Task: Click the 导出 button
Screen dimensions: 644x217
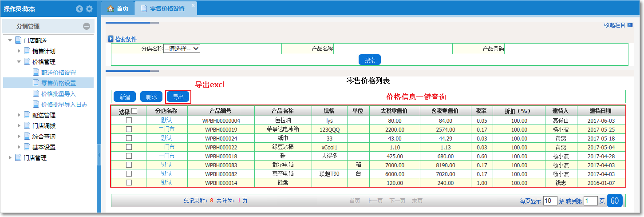Action: tap(178, 97)
